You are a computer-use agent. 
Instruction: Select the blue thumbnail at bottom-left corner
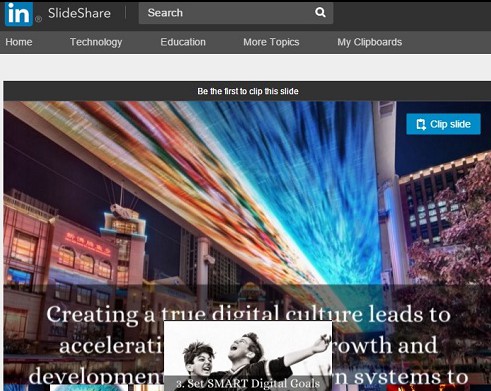pyautogui.click(x=16, y=388)
